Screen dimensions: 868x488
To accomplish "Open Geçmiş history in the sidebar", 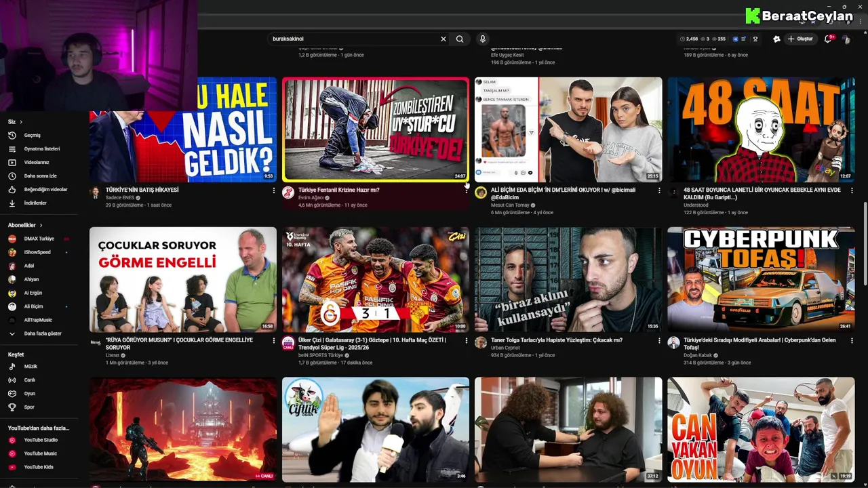I will coord(33,136).
